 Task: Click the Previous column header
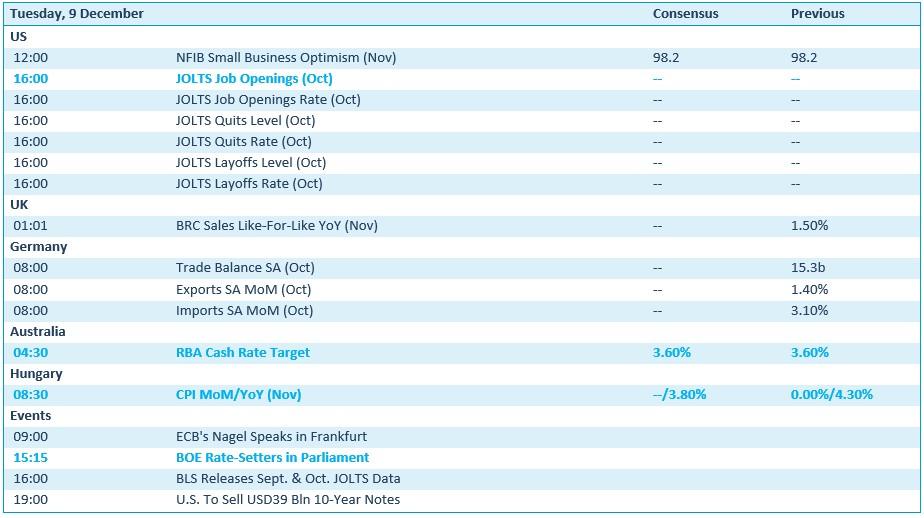tap(817, 14)
